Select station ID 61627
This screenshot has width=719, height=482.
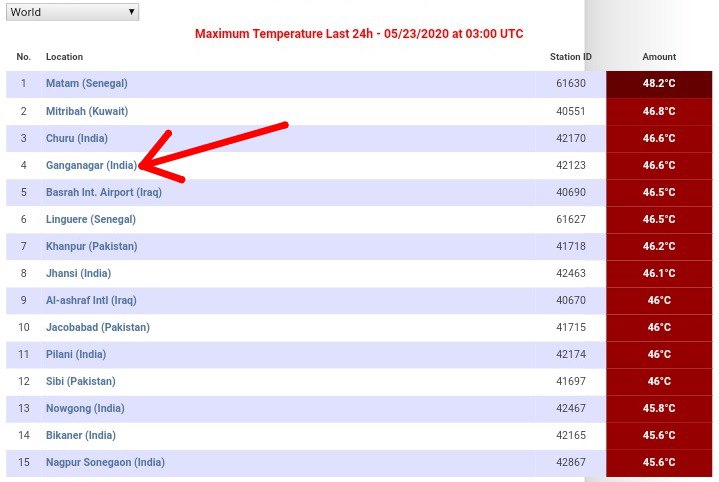coord(570,220)
